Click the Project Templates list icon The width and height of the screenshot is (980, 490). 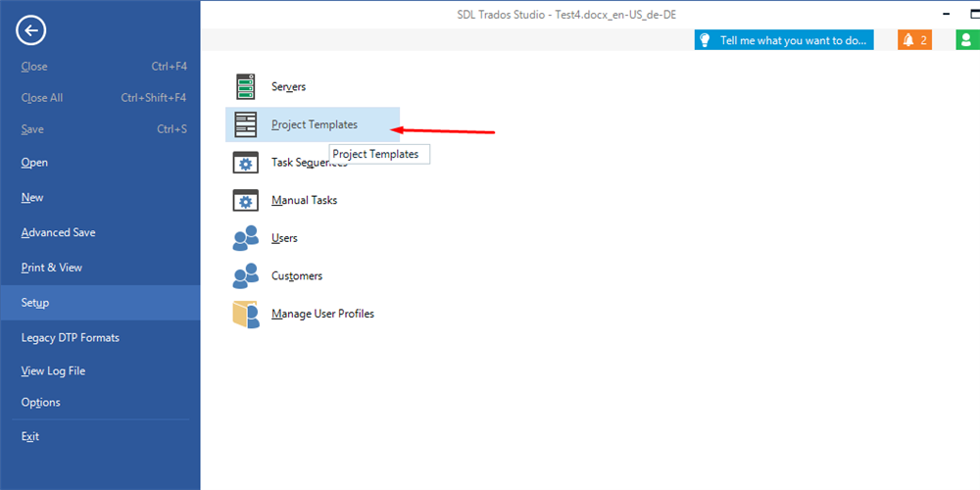click(x=246, y=124)
